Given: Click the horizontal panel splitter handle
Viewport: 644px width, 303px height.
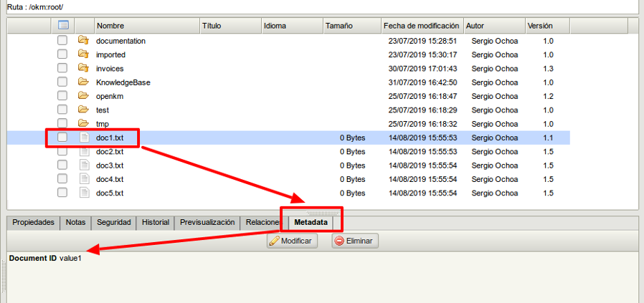Looking at the screenshot, I should click(322, 213).
